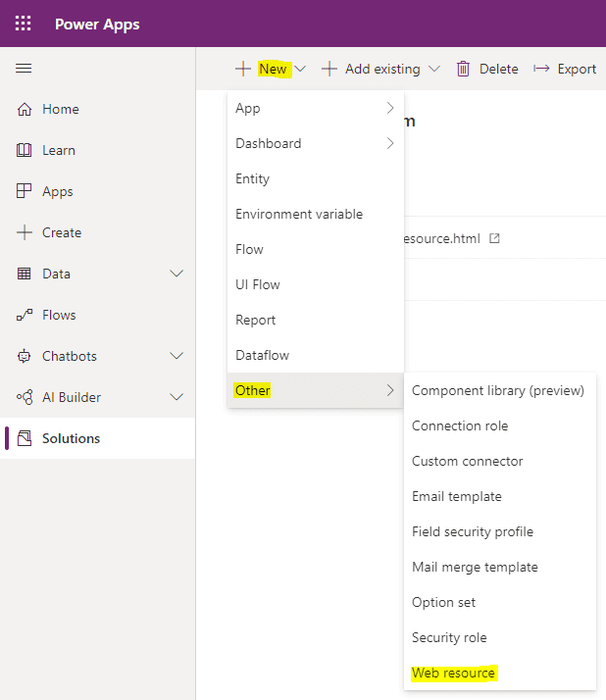Click the Export button
The height and width of the screenshot is (700, 606).
565,69
